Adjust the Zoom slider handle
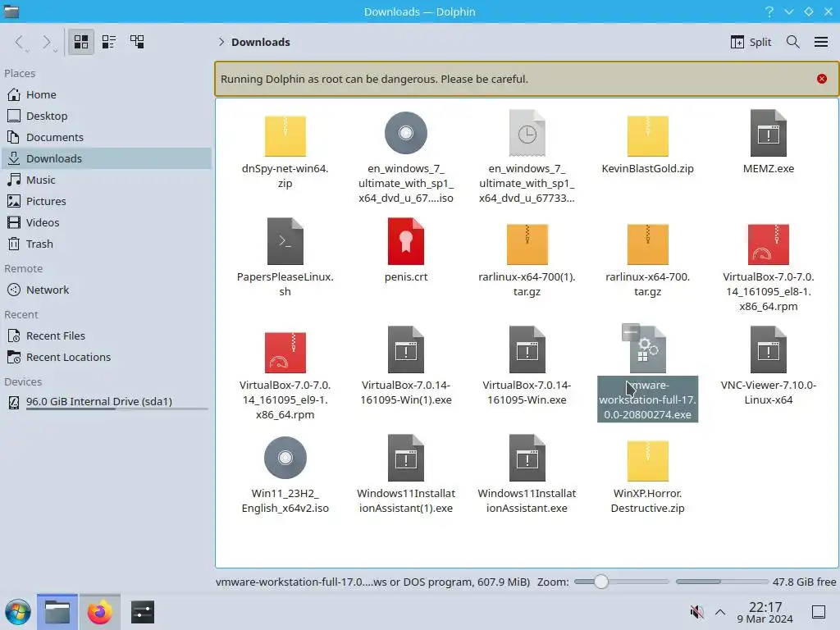Image resolution: width=840 pixels, height=630 pixels. (601, 582)
